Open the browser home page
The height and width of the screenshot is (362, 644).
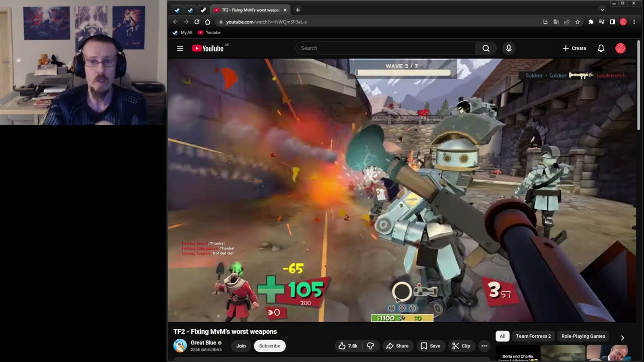[207, 22]
